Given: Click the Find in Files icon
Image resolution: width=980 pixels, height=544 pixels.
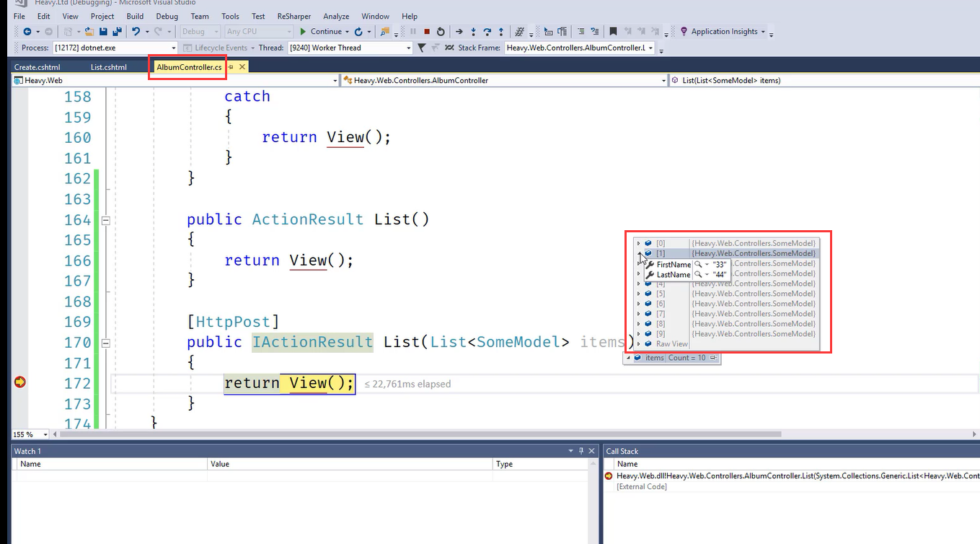Looking at the screenshot, I should [385, 32].
